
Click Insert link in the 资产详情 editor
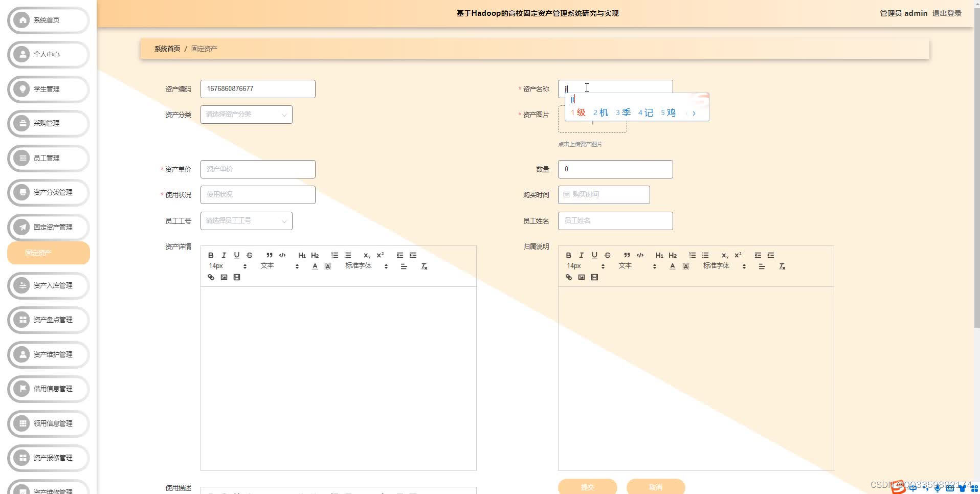[211, 277]
